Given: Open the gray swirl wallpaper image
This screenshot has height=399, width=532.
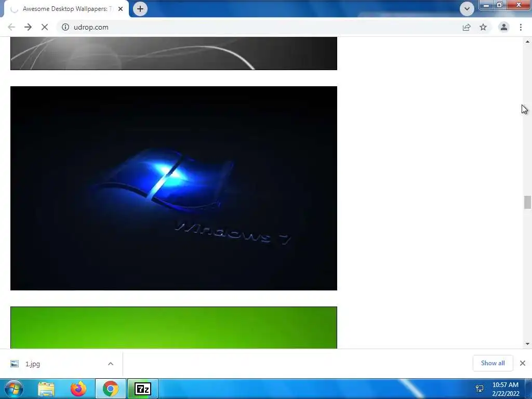Looking at the screenshot, I should click(174, 54).
